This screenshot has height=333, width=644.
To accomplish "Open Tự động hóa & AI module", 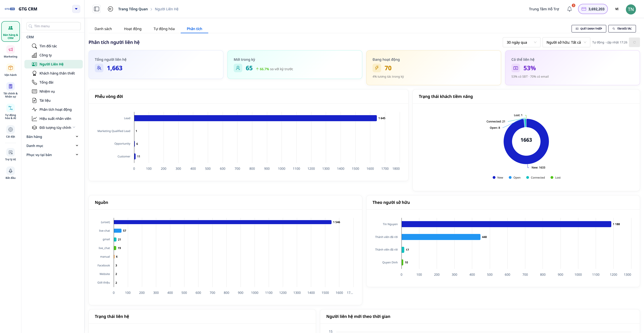I will (10, 112).
